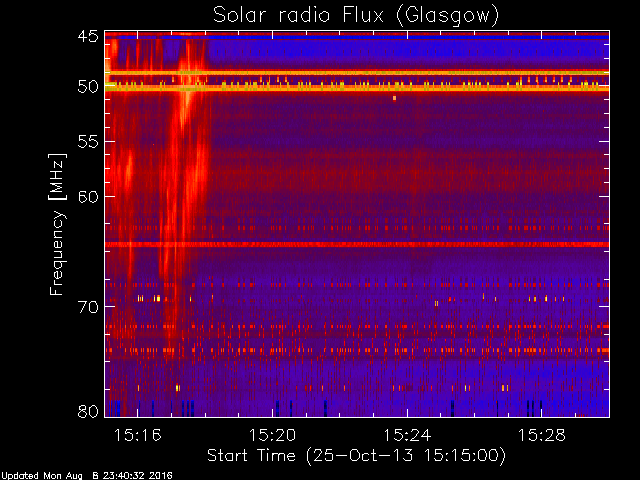Select the 50 frequency tick label
This screenshot has width=640, height=480.
pos(88,87)
